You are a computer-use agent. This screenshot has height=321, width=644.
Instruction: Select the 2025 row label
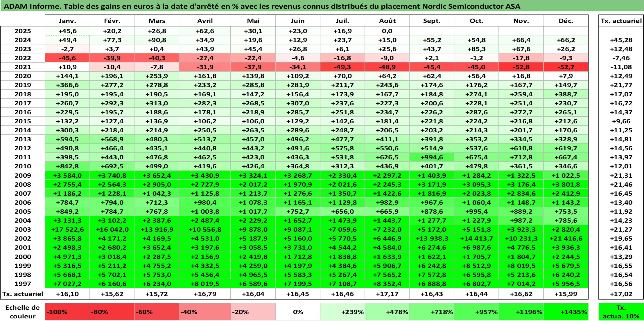point(23,31)
